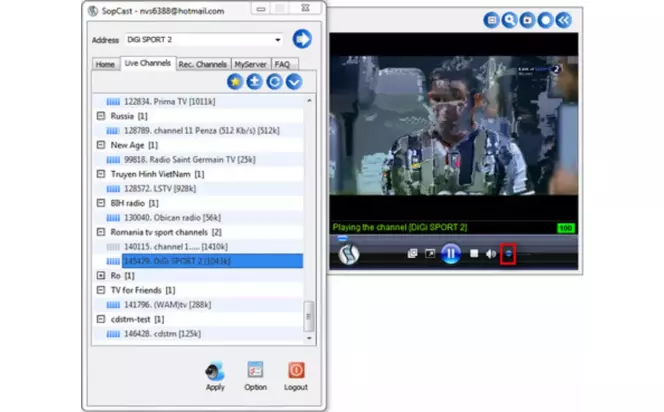Click the video display of DiGi SPORT 2
The width and height of the screenshot is (664, 412).
(454, 126)
